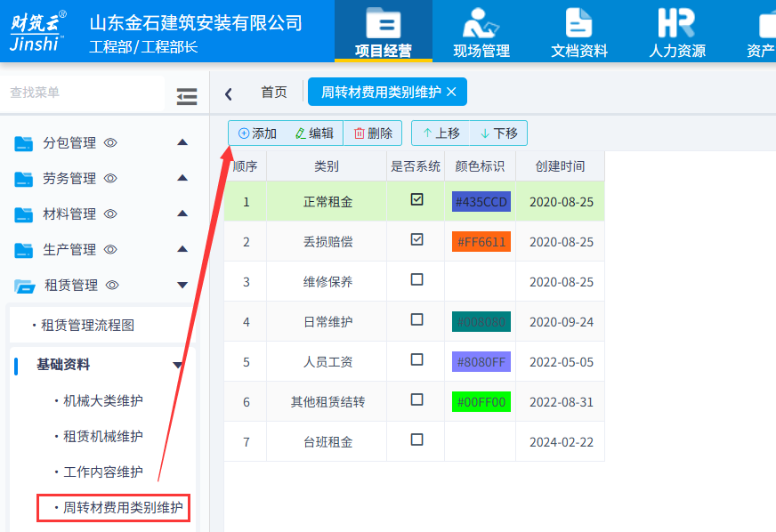Click the 生产管理 folder icon
Image resolution: width=776 pixels, height=532 pixels.
point(23,250)
